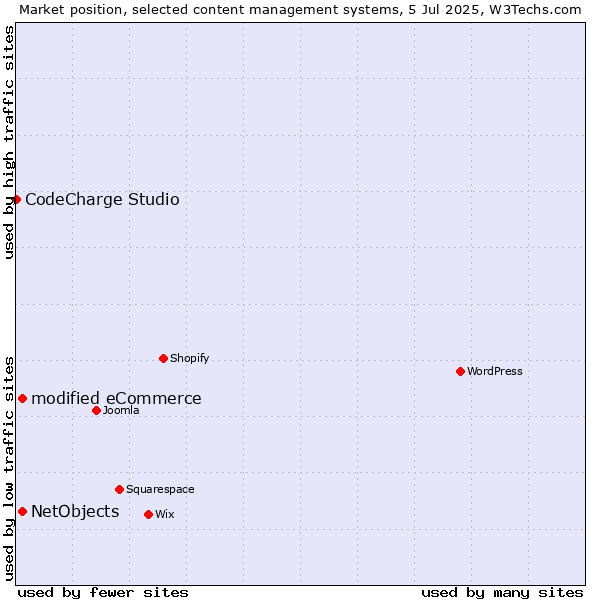This screenshot has height=600, width=600.
Task: Select the 'Squarespace' label
Action: 160,489
